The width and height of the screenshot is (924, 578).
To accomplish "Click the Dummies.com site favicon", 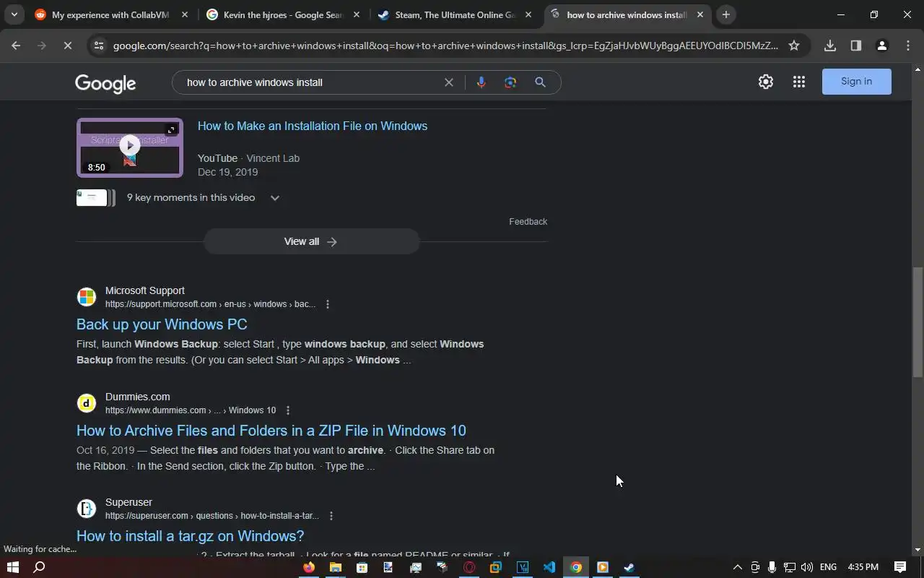I will [x=87, y=403].
